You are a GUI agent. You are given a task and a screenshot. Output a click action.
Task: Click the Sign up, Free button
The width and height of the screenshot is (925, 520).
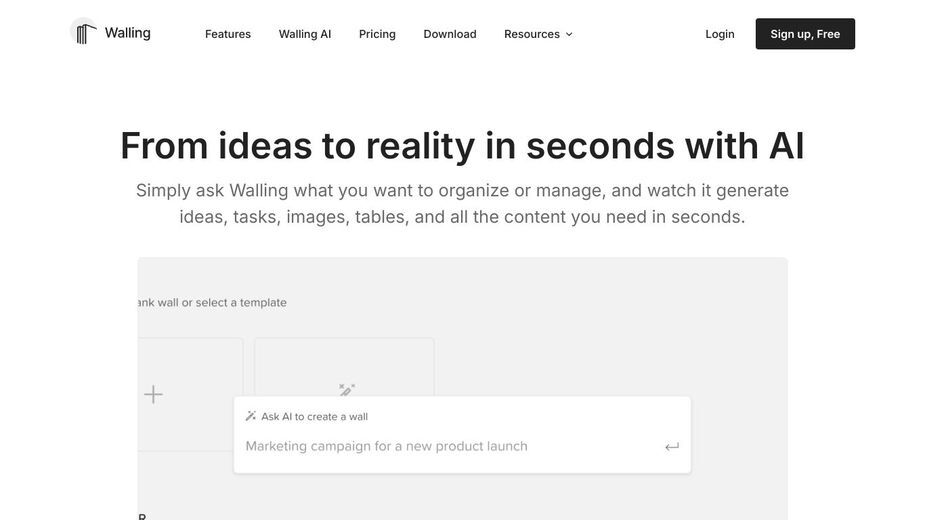805,34
